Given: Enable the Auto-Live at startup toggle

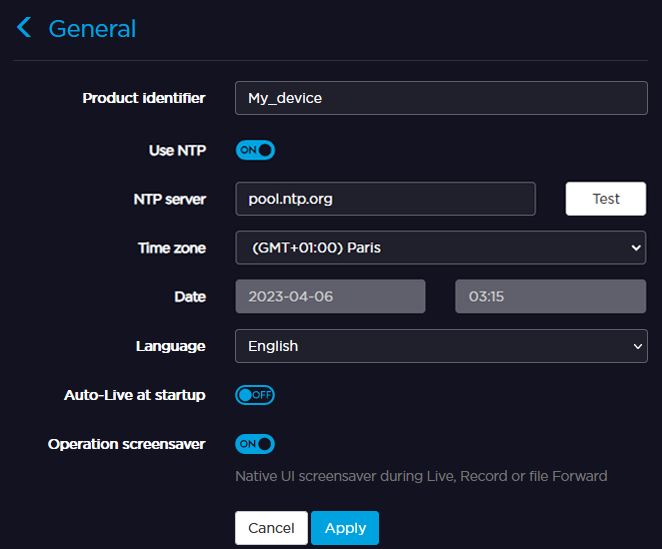Looking at the screenshot, I should click(255, 395).
